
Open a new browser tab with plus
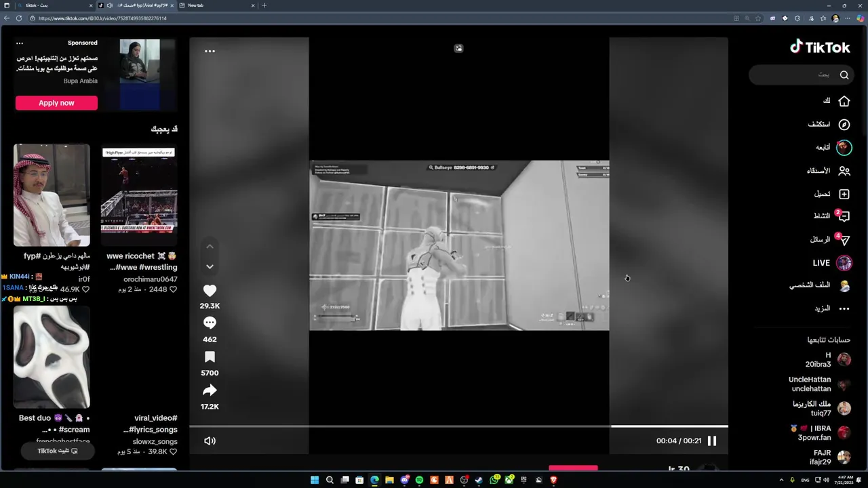264,5
